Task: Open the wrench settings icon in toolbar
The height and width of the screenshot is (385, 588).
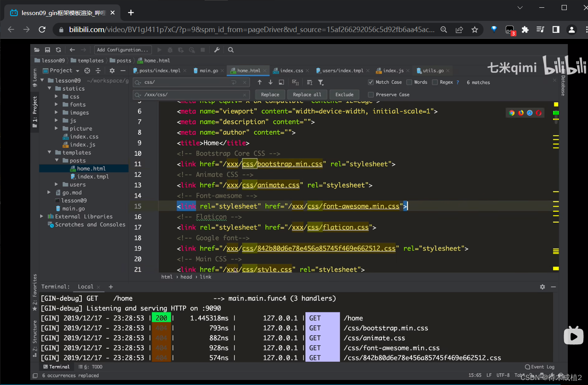Action: (217, 50)
